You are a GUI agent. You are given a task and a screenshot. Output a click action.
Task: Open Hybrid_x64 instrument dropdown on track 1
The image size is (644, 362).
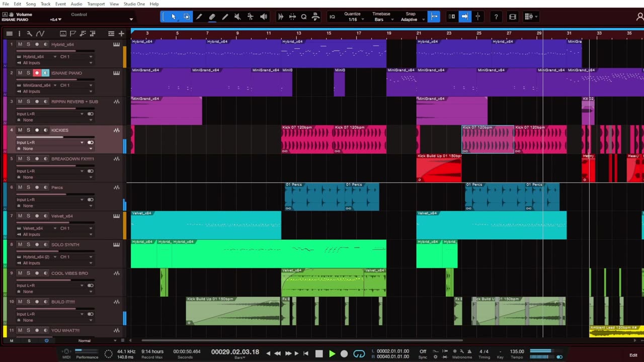pyautogui.click(x=55, y=57)
